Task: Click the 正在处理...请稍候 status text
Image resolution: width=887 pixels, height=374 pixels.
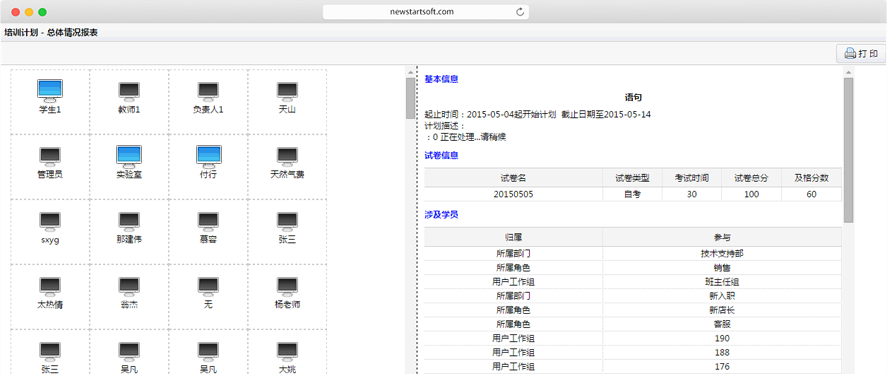Action: click(x=473, y=137)
